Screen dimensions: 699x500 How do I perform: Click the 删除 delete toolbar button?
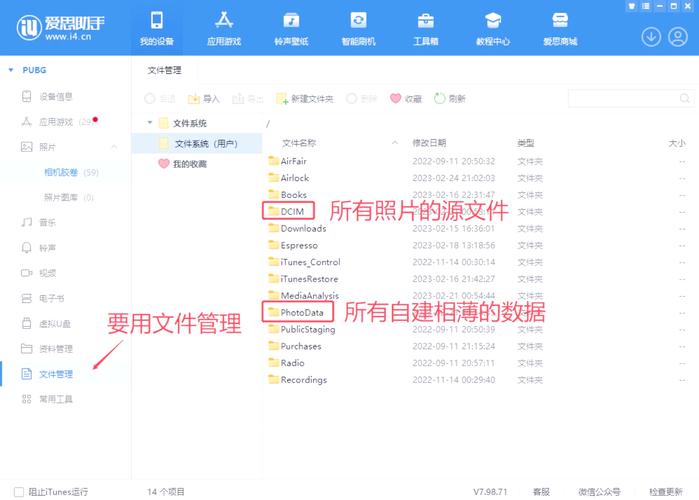pos(362,98)
